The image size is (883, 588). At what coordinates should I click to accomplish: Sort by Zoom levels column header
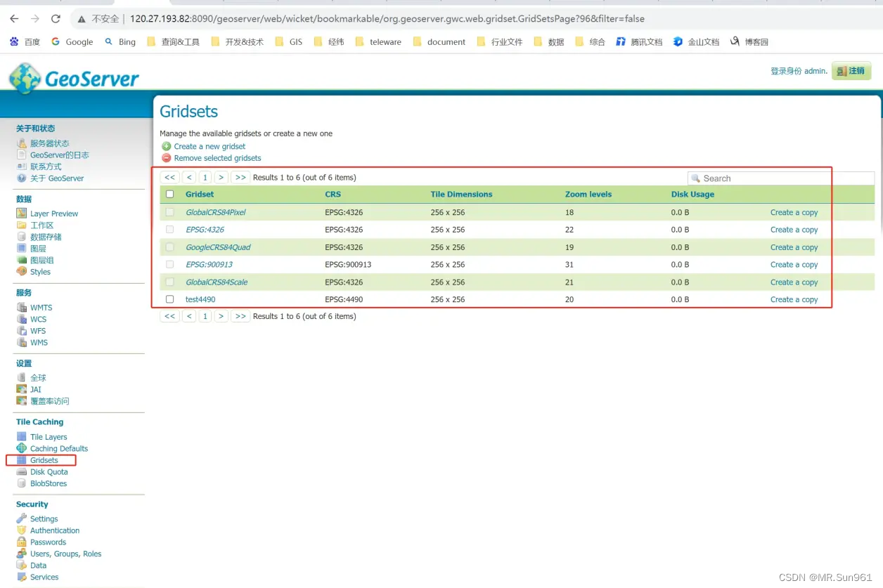[x=588, y=195]
